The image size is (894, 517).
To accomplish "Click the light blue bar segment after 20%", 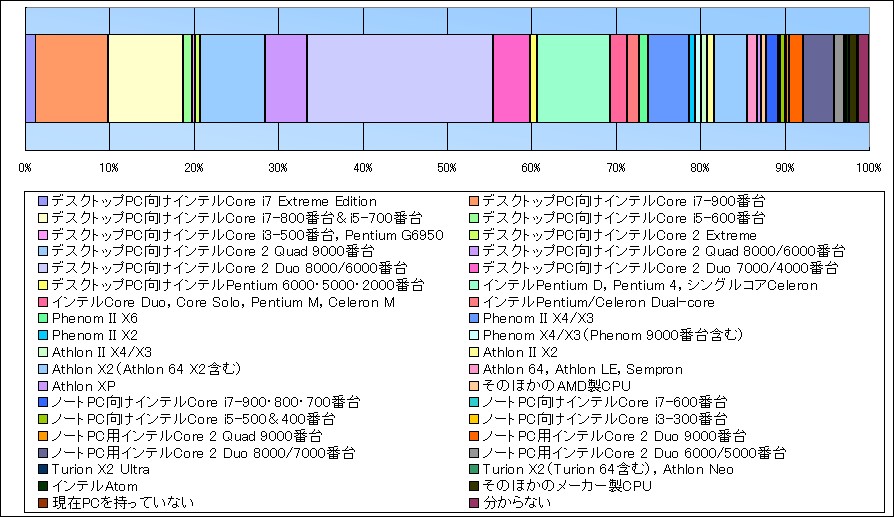I will coord(233,79).
